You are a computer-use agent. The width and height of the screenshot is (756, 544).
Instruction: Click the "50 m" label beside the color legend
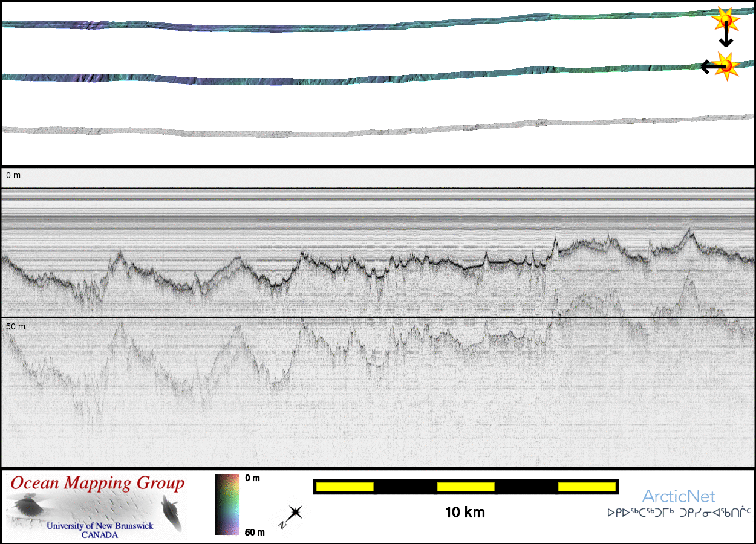[x=255, y=532]
